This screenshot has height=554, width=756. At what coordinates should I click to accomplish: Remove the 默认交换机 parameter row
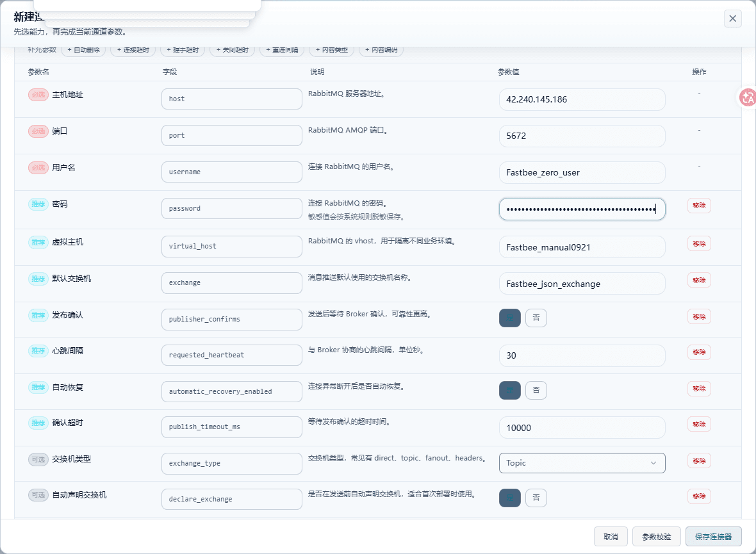[698, 280]
